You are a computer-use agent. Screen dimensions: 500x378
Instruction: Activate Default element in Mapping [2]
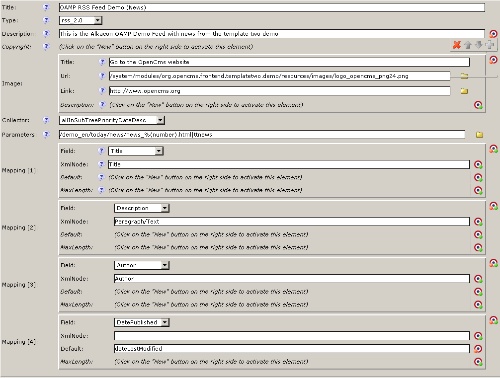click(x=478, y=235)
